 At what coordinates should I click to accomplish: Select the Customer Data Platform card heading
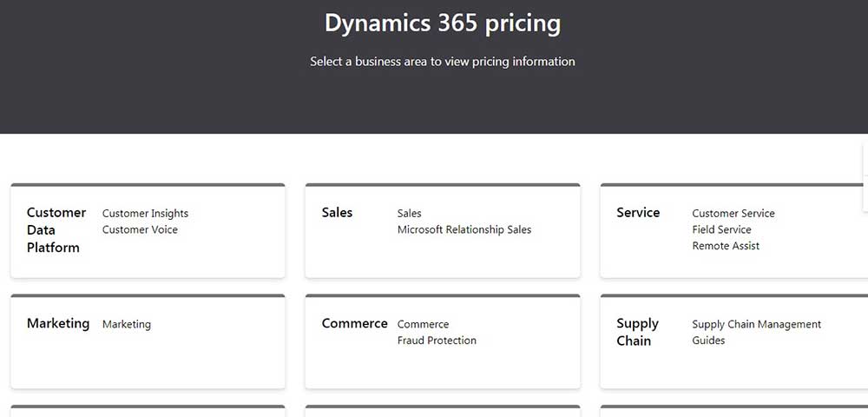coord(56,230)
